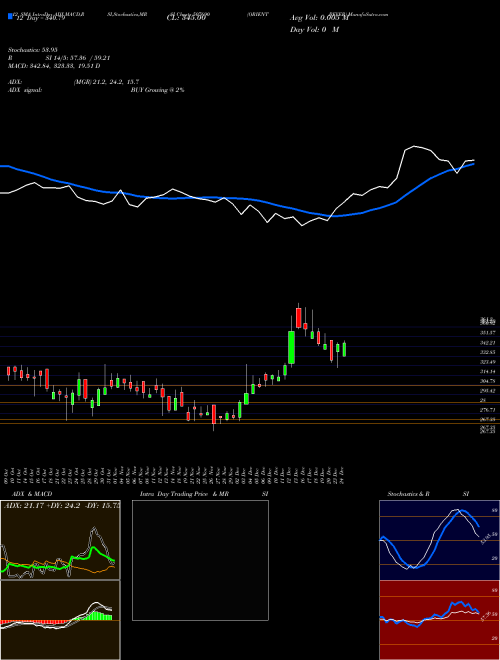Viewport: 500px width, 660px height.
Task: Click the ADX '(MGR) 21.2, 24.2, 15.7' values
Action: [x=106, y=82]
